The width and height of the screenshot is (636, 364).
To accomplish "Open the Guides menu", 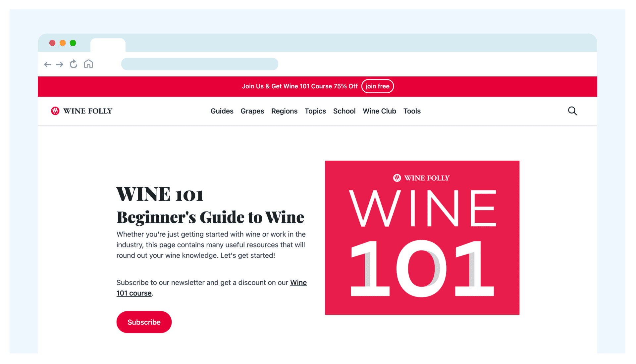I will pos(222,111).
